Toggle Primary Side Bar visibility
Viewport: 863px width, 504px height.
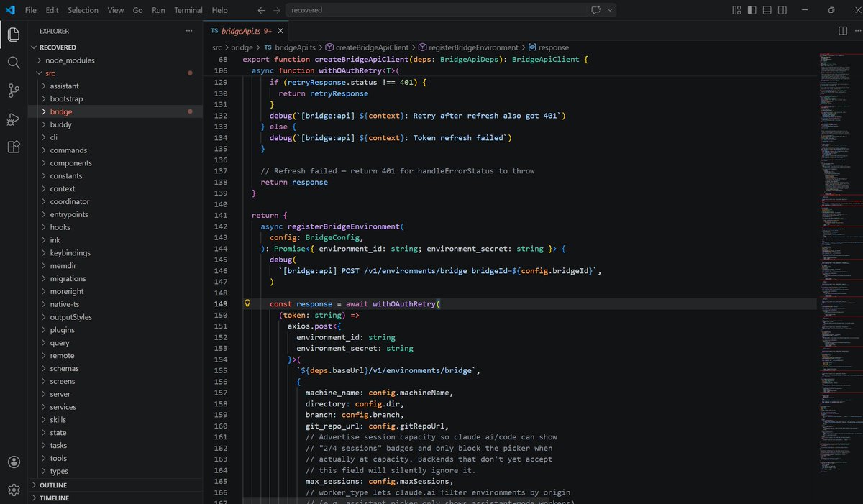[x=752, y=10]
